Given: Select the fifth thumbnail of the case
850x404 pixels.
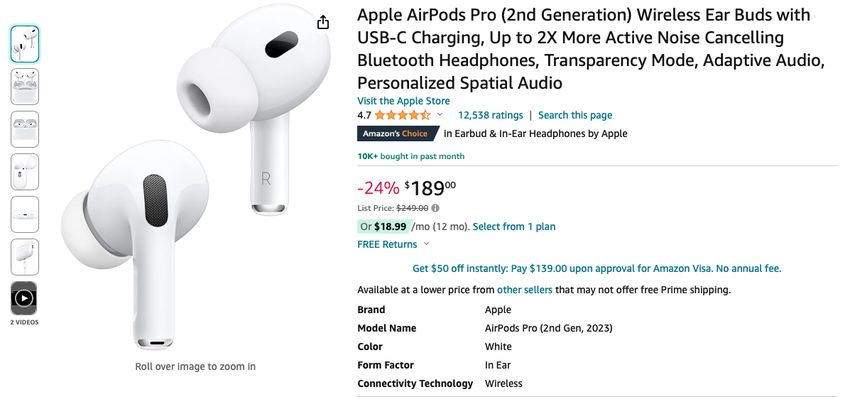Looking at the screenshot, I should click(x=24, y=214).
